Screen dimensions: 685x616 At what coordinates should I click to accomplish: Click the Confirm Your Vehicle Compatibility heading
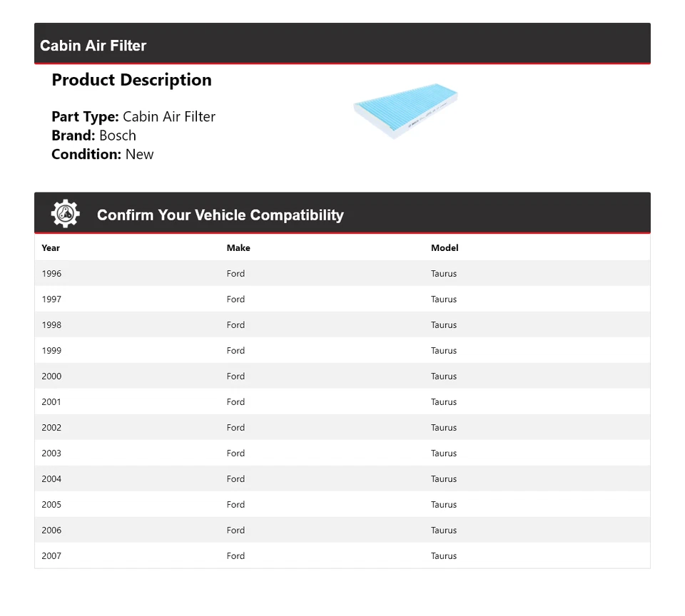point(220,215)
